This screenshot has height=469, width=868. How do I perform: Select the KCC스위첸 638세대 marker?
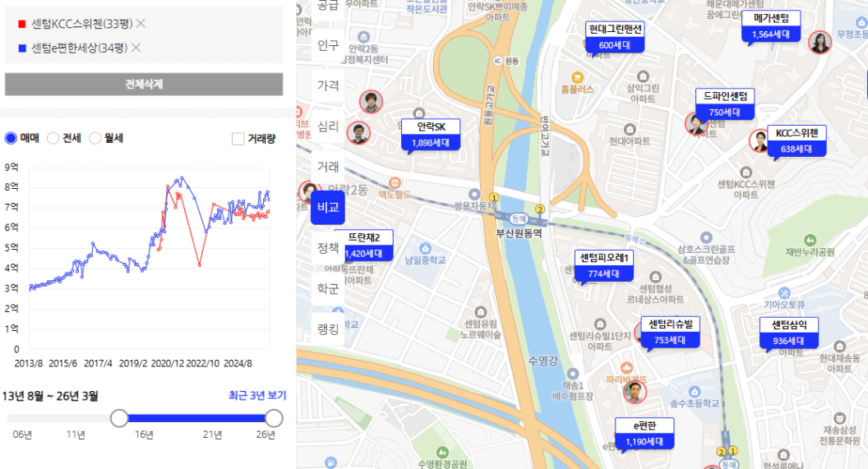click(x=796, y=141)
